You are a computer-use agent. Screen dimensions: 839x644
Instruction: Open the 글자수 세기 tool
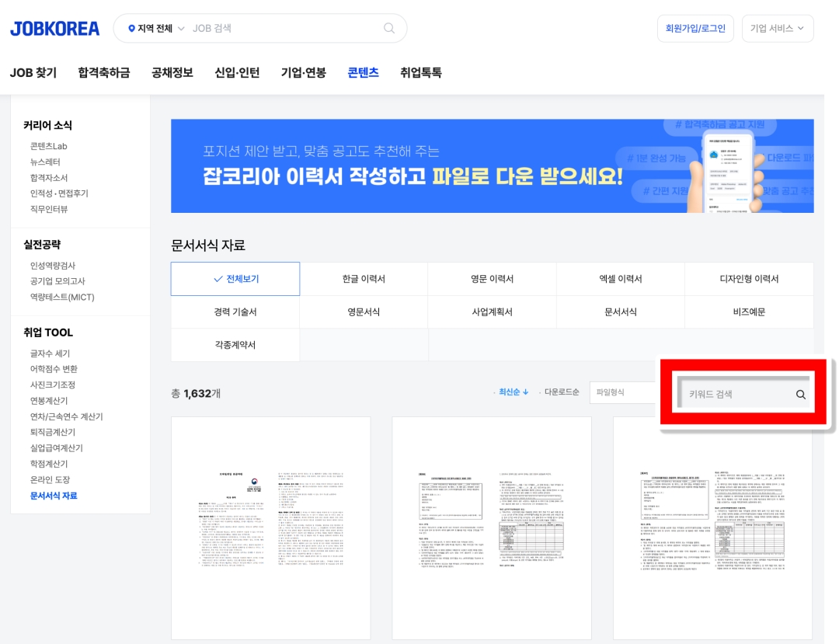[x=50, y=353]
